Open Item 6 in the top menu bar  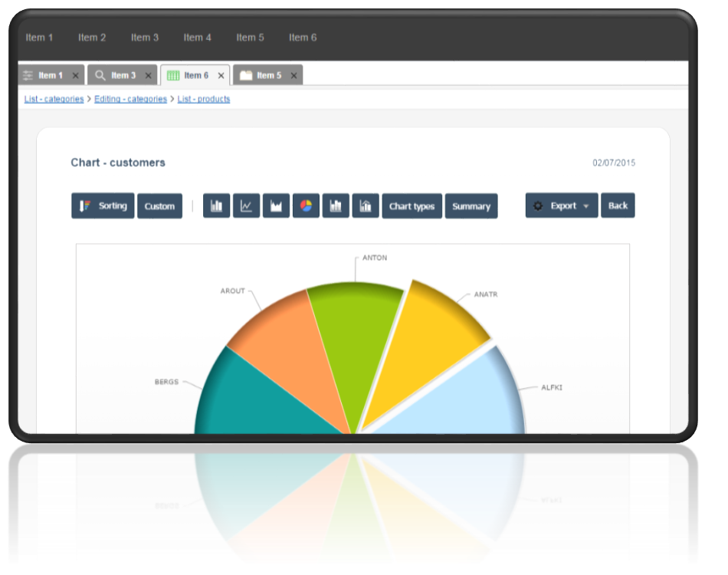(303, 38)
